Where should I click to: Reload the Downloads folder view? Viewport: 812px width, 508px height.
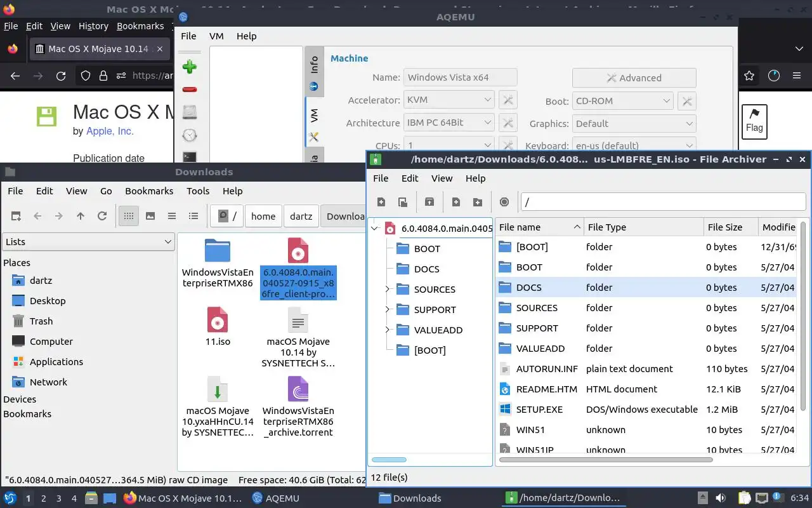pyautogui.click(x=101, y=216)
